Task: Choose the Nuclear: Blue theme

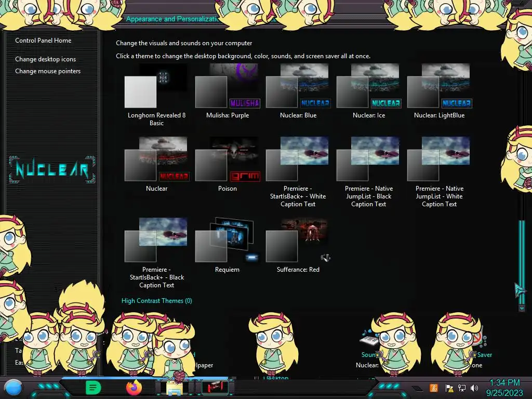Action: pyautogui.click(x=298, y=91)
